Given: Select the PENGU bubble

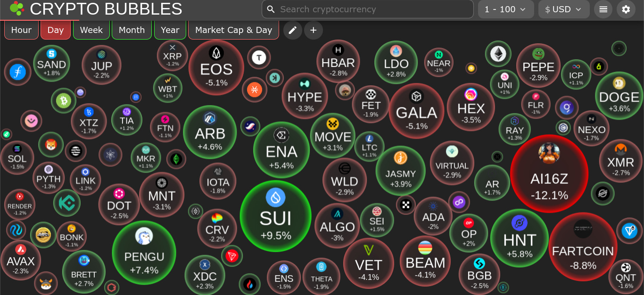Looking at the screenshot, I should pyautogui.click(x=144, y=253).
